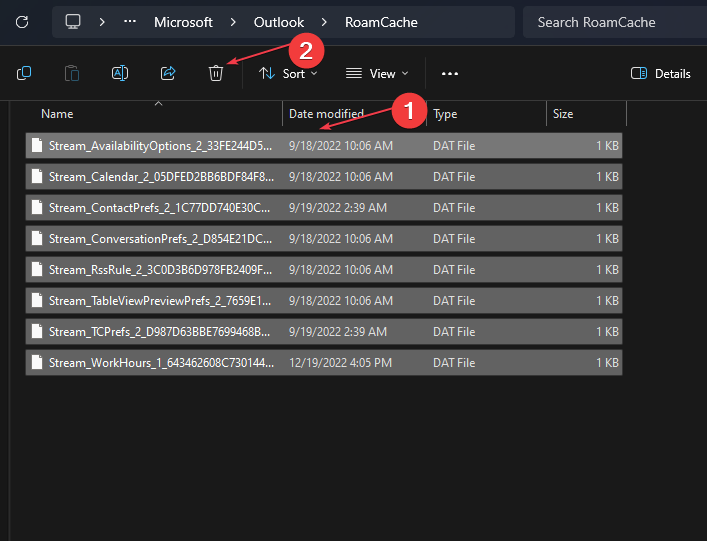The width and height of the screenshot is (707, 541).
Task: Click 1 KB size of Stream_ConversationPrefs_2
Action: (607, 238)
